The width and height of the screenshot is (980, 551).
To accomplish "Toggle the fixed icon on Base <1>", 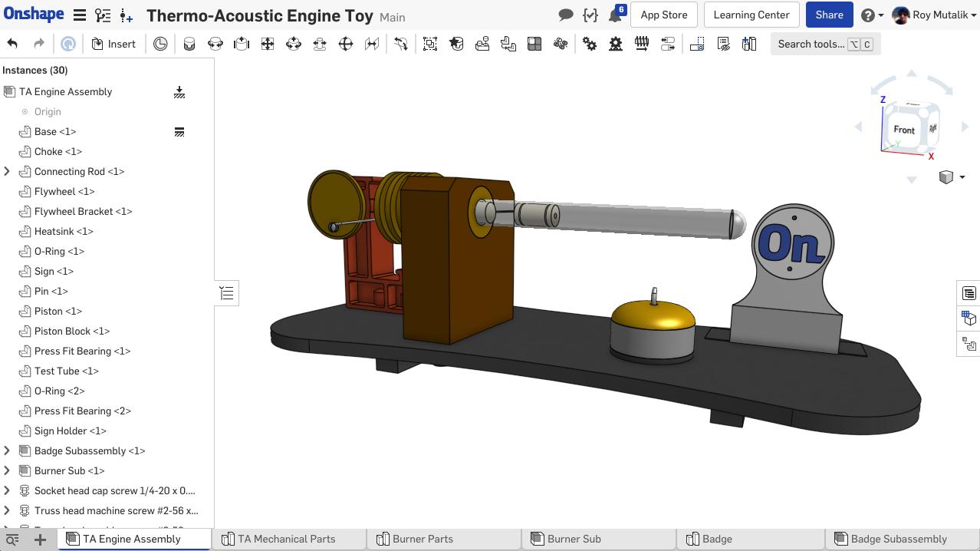I will 179,132.
